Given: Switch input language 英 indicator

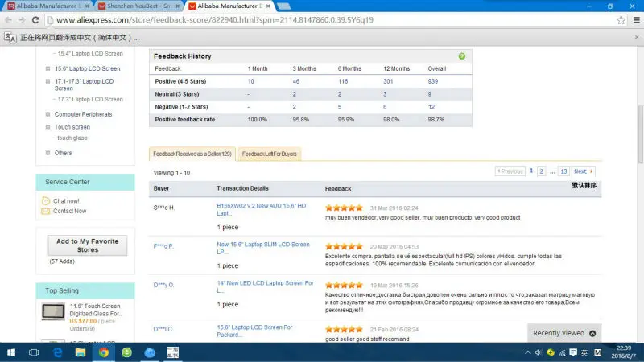Looking at the screenshot, I should tap(584, 352).
